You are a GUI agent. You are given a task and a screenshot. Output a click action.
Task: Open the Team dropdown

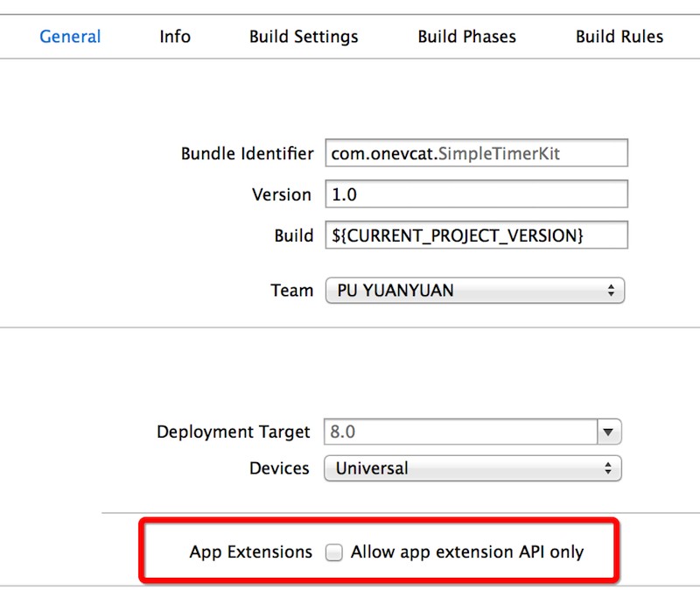(472, 289)
